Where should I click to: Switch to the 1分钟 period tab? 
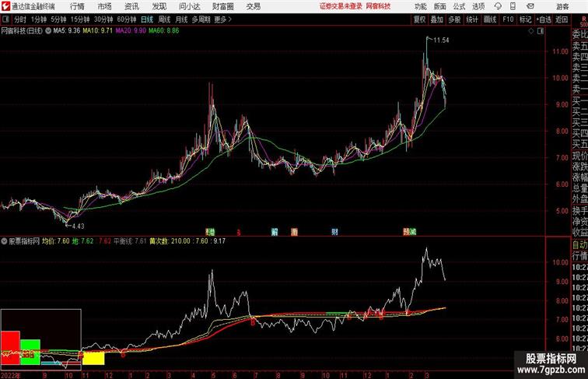[x=39, y=19]
